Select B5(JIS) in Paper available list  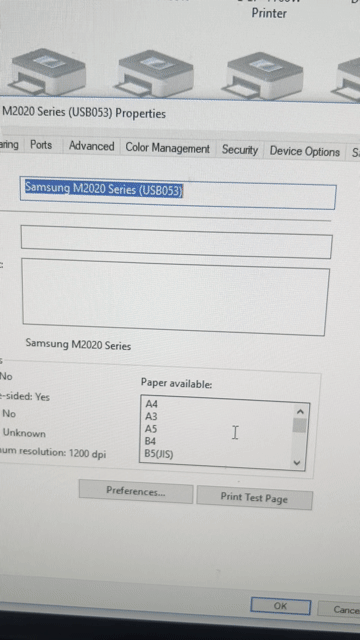[x=159, y=454]
